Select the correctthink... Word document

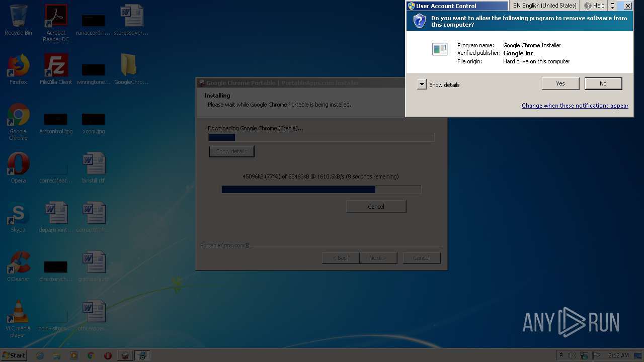click(x=94, y=217)
